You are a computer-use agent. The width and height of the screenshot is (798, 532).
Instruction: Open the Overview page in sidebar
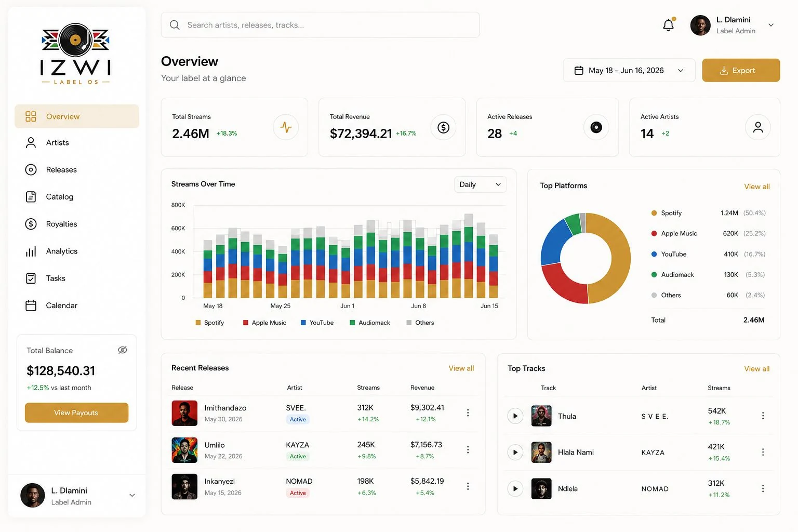point(77,116)
